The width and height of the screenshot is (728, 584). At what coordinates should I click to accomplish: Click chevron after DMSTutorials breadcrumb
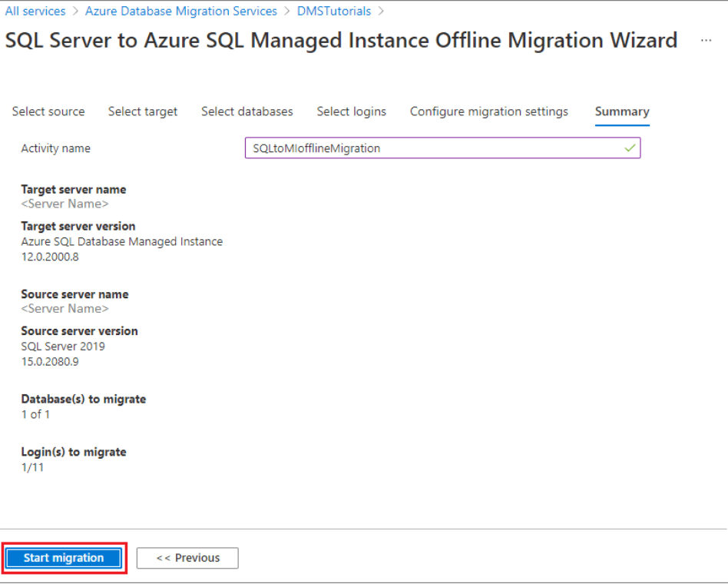coord(381,12)
